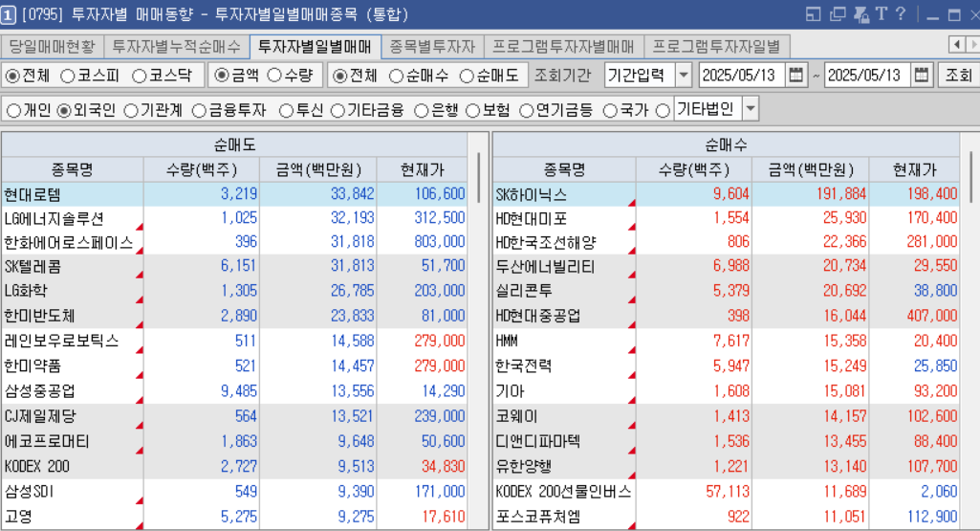Switch to 당일매매현황 tab
This screenshot has width=980, height=531.
(52, 46)
